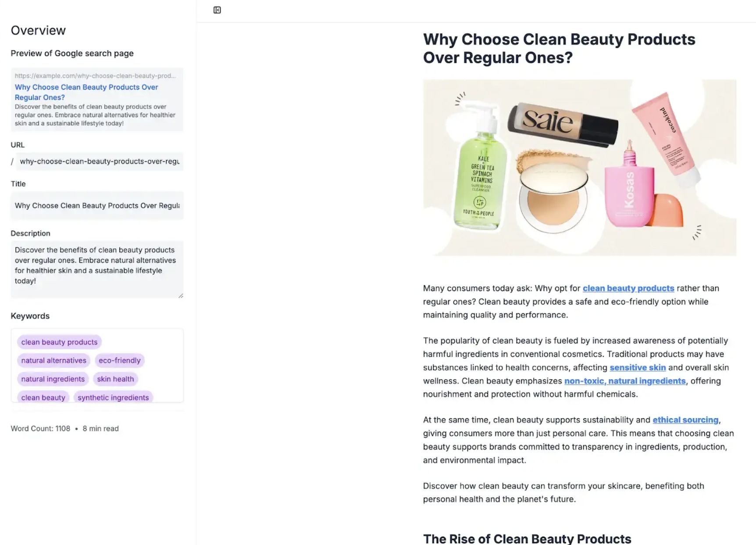Click the Description text area
Screen dimensions: 756x545
coord(97,266)
